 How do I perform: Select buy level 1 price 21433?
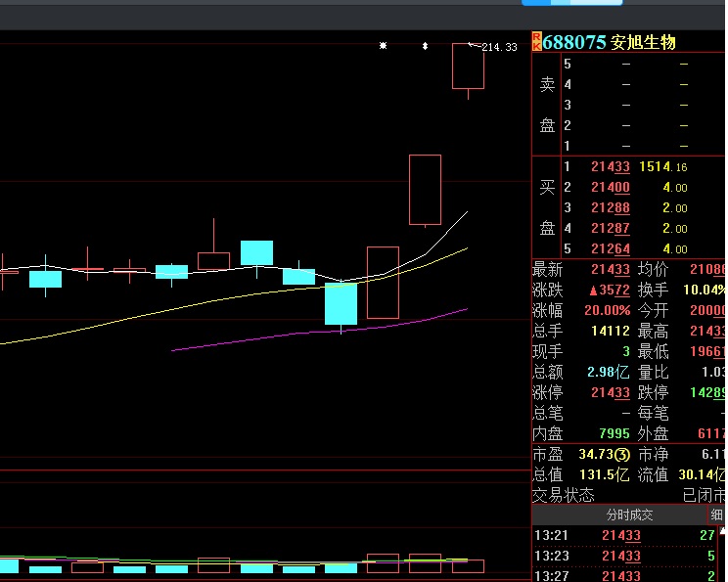[610, 167]
